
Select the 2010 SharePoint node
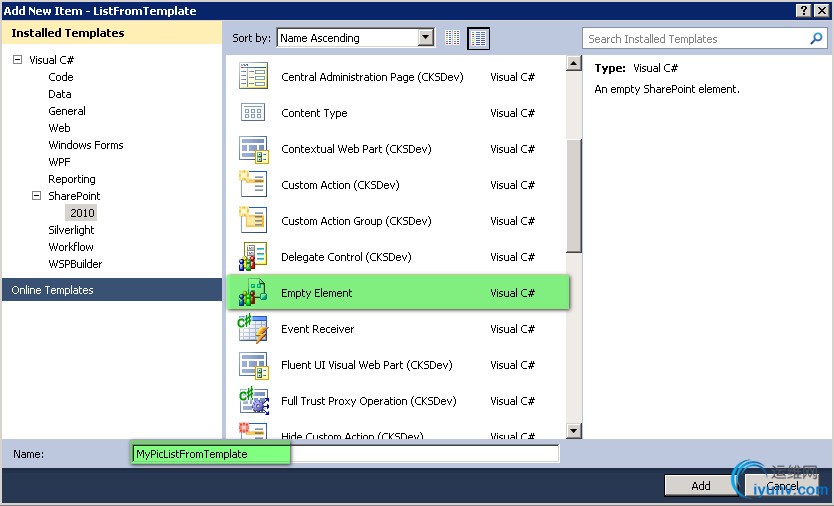tap(82, 213)
